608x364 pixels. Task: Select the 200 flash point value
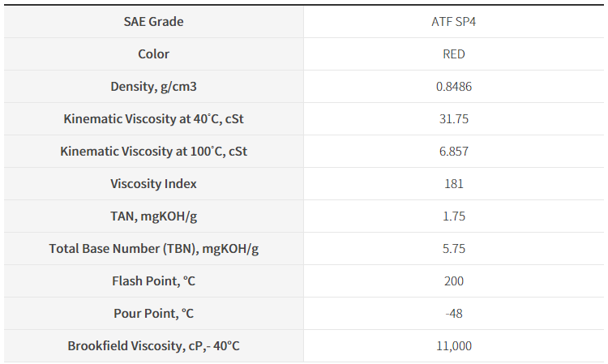[x=454, y=281]
